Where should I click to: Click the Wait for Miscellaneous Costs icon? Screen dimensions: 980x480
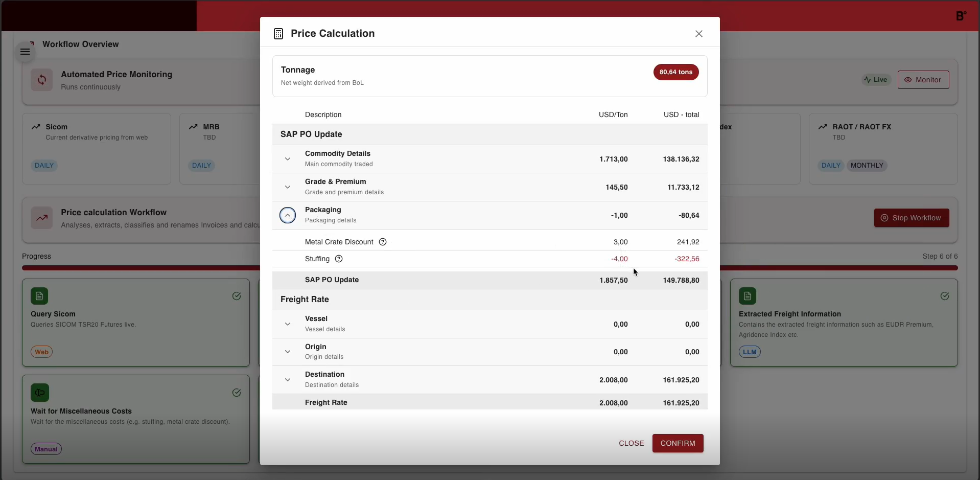pyautogui.click(x=39, y=393)
